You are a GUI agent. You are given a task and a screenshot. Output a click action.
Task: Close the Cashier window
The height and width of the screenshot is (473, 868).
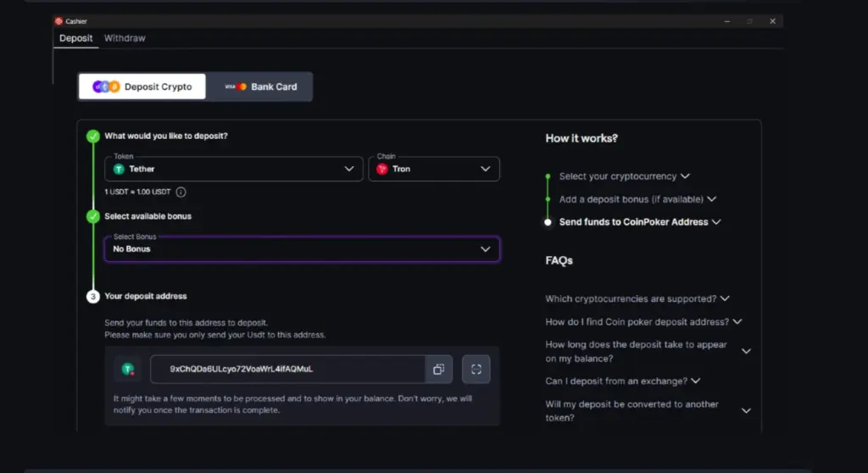[772, 21]
